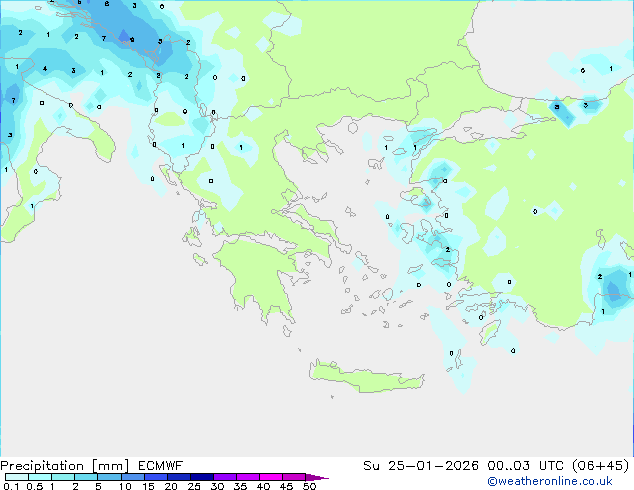
Task: Open the weatheronline.co.uk copyright link
Action: 549,481
